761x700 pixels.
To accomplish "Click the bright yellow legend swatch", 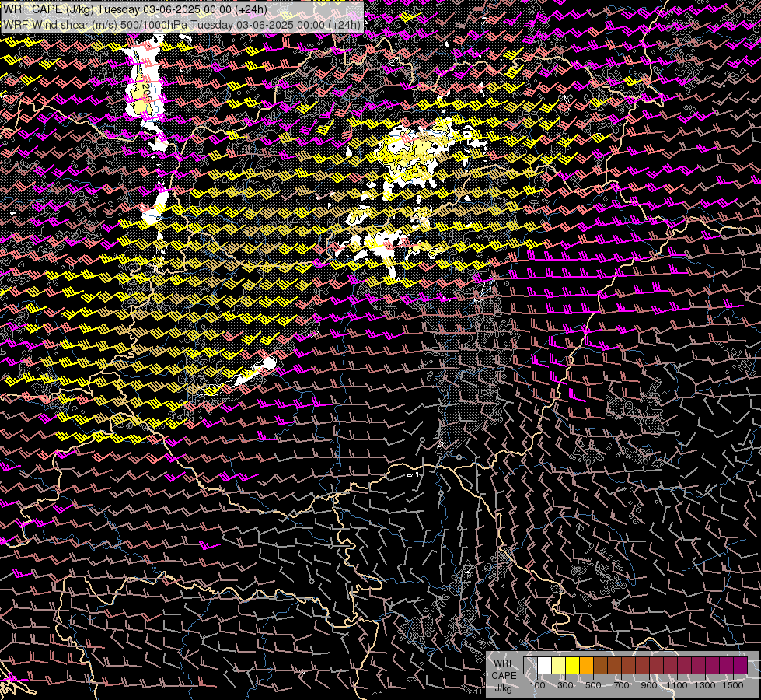I will 573,666.
